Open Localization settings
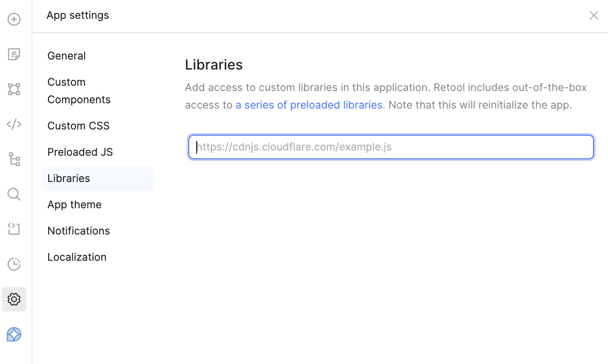This screenshot has height=364, width=608. (x=77, y=257)
